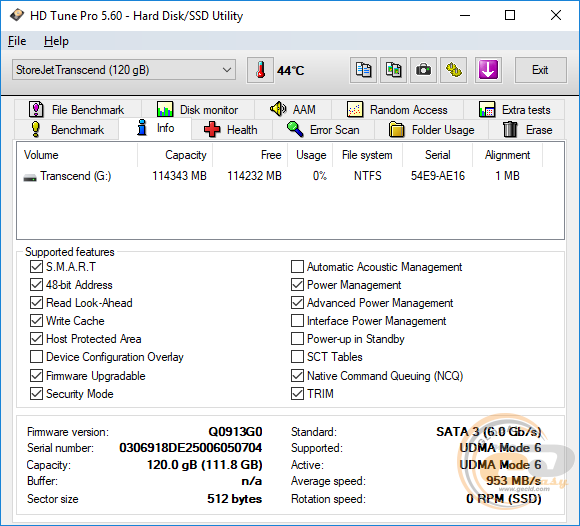Click the Volume column header
Image resolution: width=580 pixels, height=526 pixels.
[77, 155]
